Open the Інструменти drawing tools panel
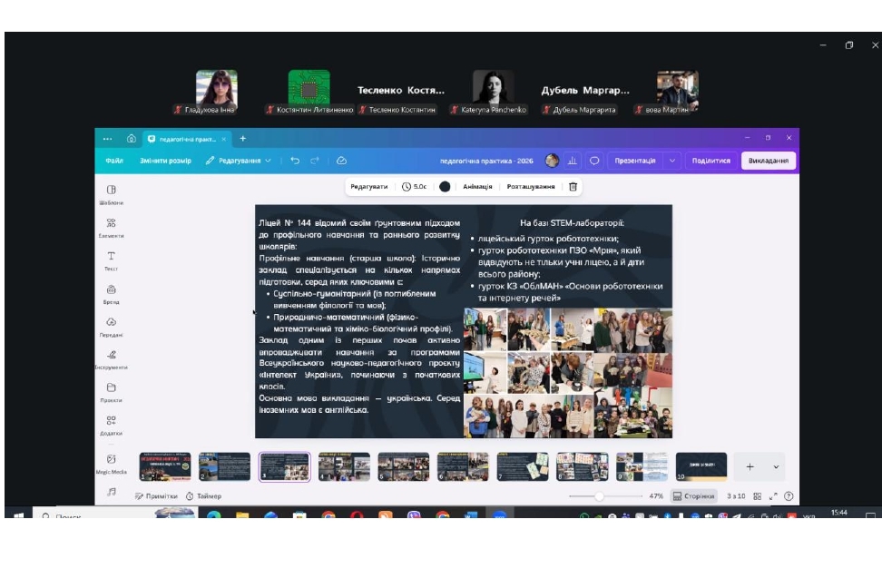 112,359
